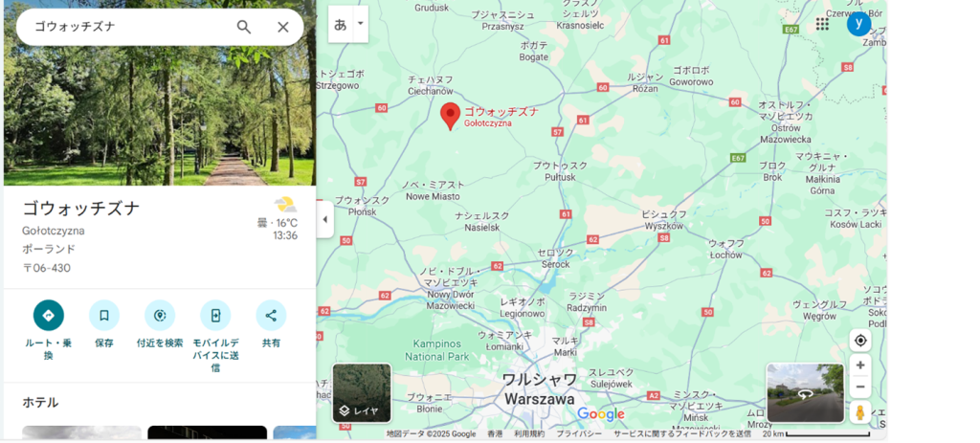Share this place via the 共有 icon

coord(271,316)
